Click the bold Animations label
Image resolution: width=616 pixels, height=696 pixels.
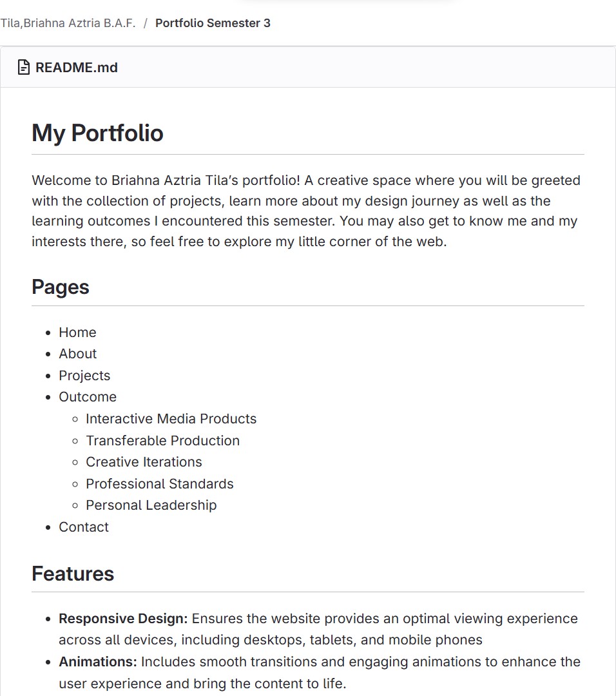[x=98, y=662]
